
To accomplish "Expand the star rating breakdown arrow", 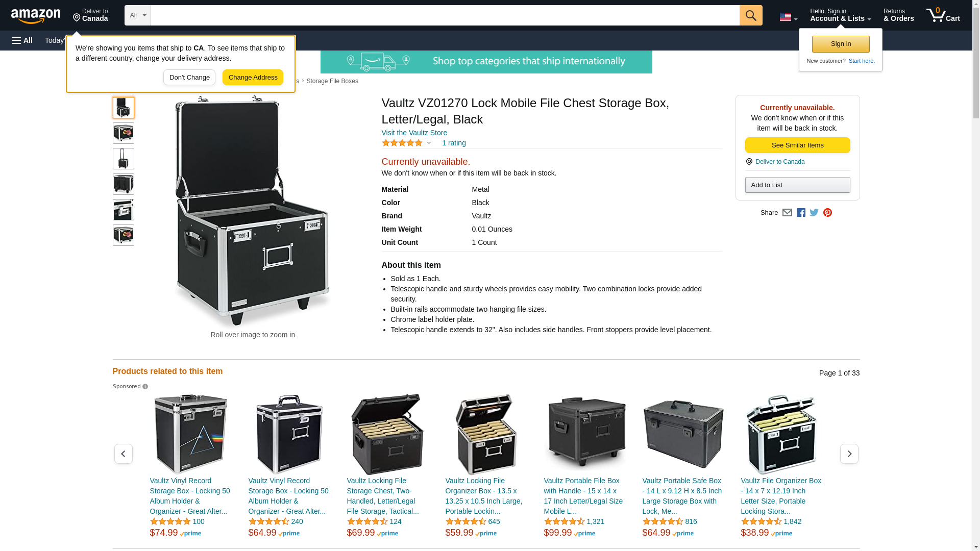I will click(429, 143).
